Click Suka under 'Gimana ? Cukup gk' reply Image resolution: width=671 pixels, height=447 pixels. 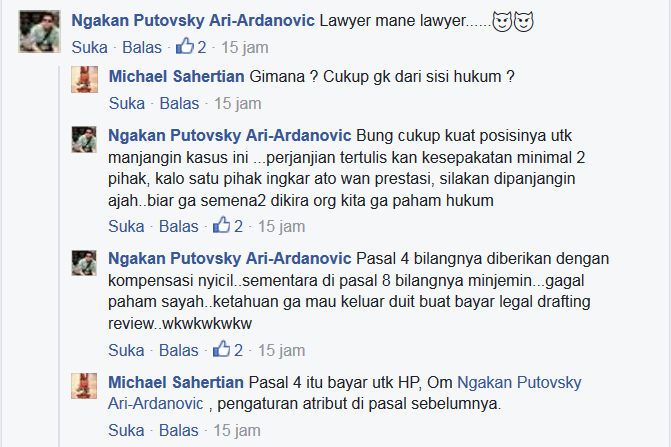click(127, 104)
